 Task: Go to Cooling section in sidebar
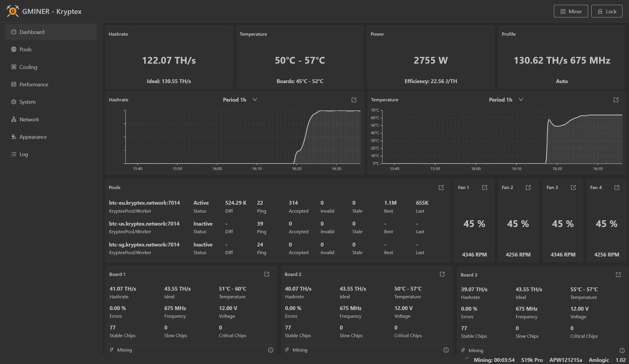click(28, 67)
